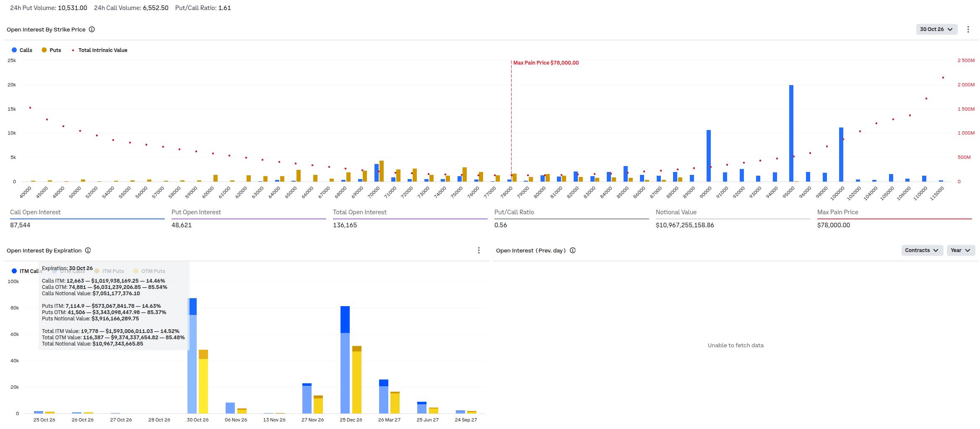This screenshot has width=980, height=429.
Task: Open kebab menu for strike price chart
Action: [x=968, y=29]
